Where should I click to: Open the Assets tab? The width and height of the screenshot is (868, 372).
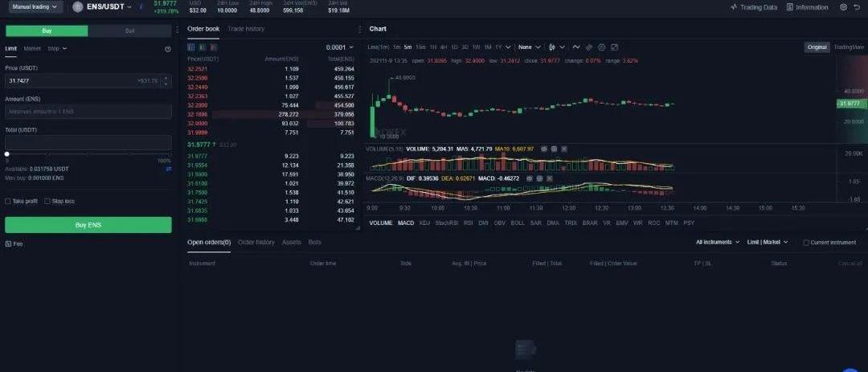291,243
